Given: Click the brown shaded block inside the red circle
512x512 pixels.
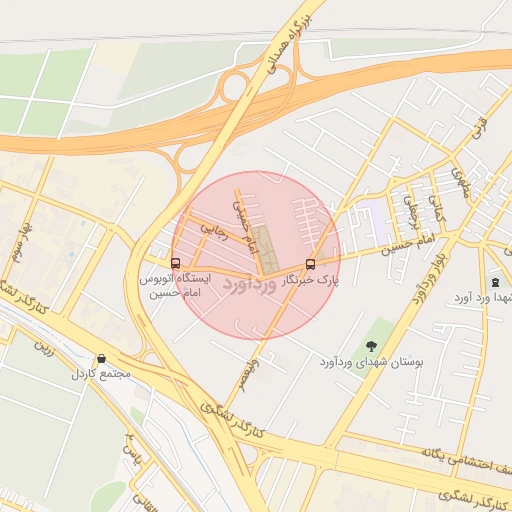Looking at the screenshot, I should [x=265, y=249].
